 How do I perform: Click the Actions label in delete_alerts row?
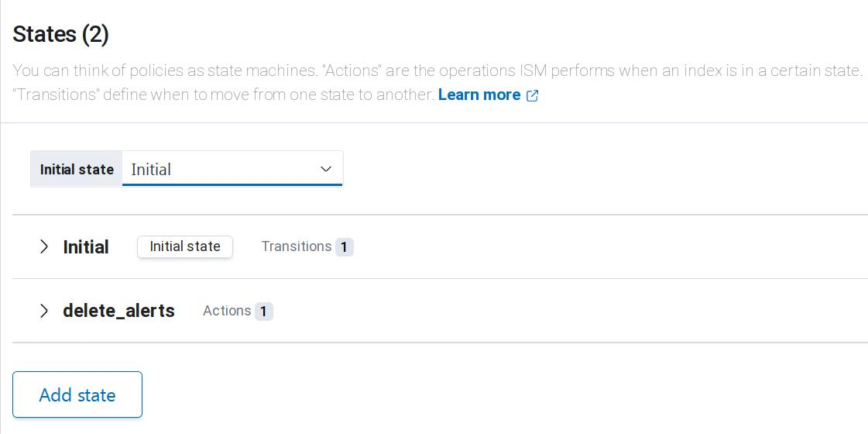point(226,311)
